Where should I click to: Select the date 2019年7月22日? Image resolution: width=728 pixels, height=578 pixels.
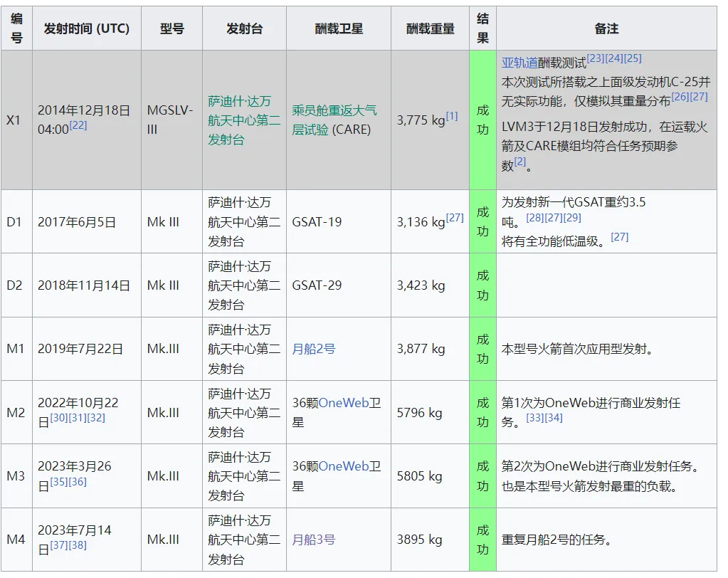80,349
